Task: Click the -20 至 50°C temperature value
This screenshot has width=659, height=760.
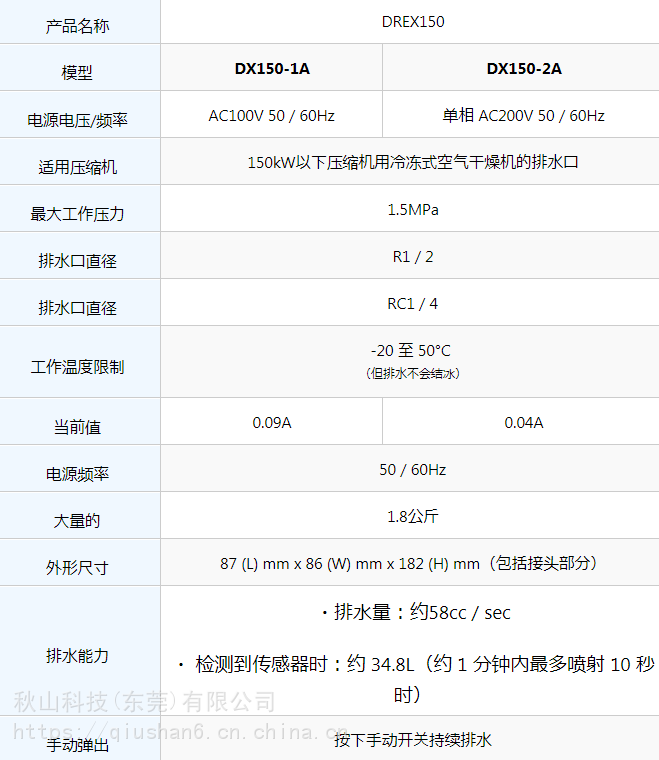Action: [x=411, y=350]
